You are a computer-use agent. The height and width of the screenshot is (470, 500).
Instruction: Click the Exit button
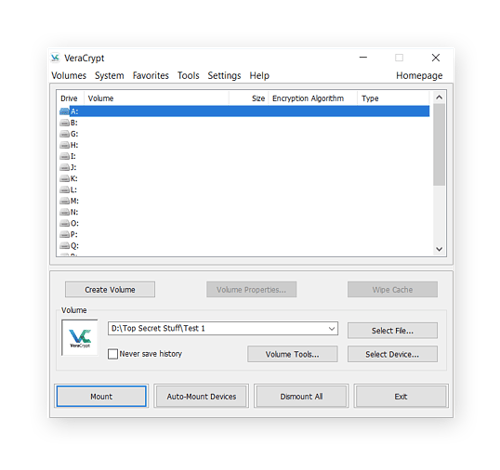tap(401, 396)
